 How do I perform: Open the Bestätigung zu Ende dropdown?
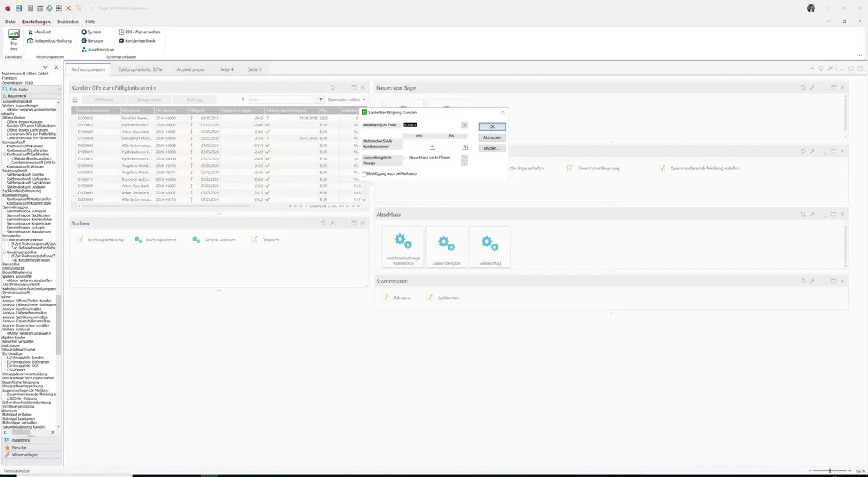click(464, 125)
